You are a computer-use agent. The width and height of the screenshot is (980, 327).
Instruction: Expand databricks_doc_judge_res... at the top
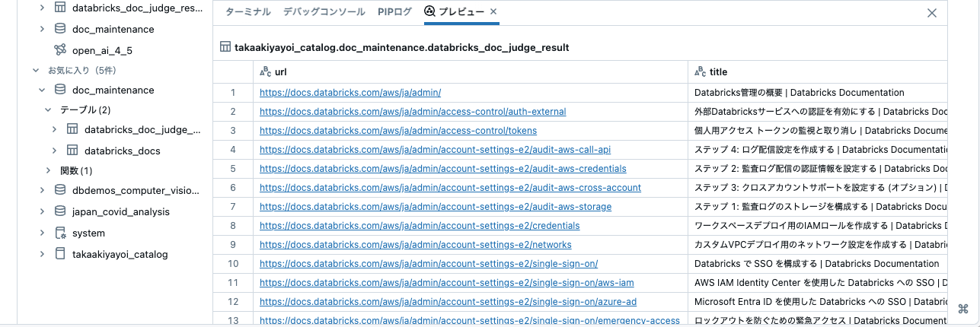[x=42, y=8]
